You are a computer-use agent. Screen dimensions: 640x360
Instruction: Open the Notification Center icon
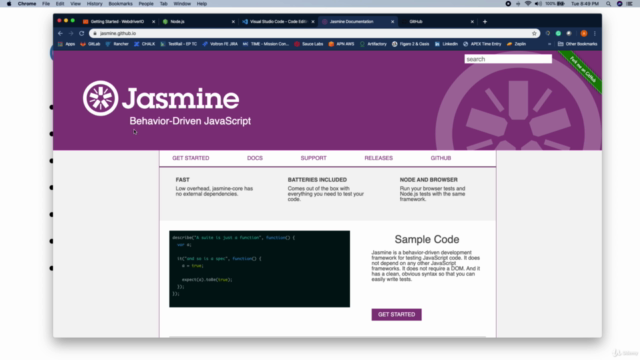click(x=630, y=4)
